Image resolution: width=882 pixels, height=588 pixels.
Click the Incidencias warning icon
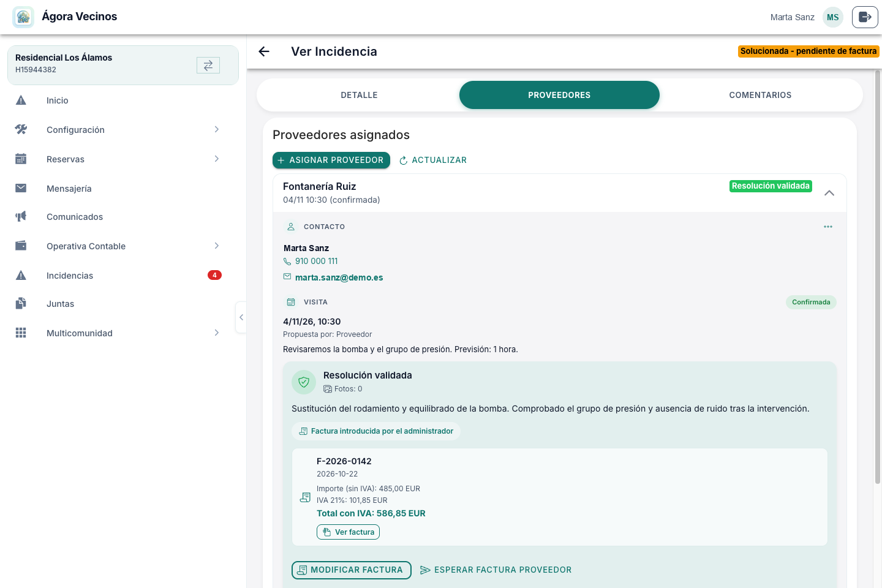pos(21,275)
